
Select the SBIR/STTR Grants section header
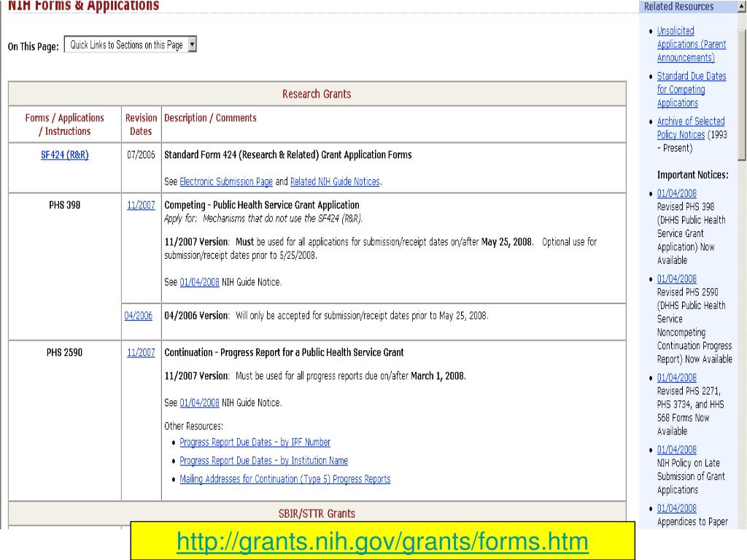point(317,514)
